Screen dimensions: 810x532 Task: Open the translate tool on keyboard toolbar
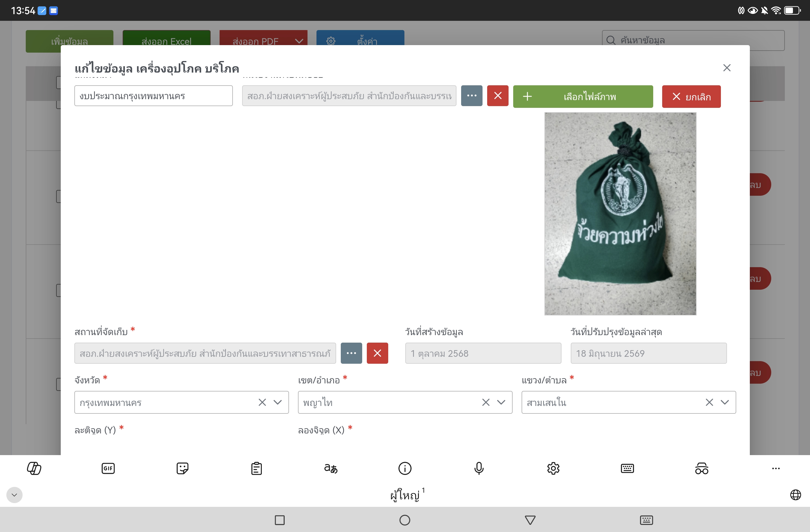pyautogui.click(x=331, y=468)
